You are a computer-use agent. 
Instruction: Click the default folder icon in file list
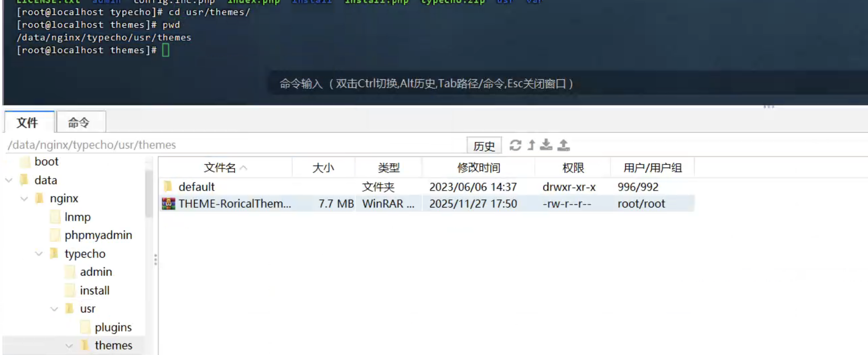(168, 187)
